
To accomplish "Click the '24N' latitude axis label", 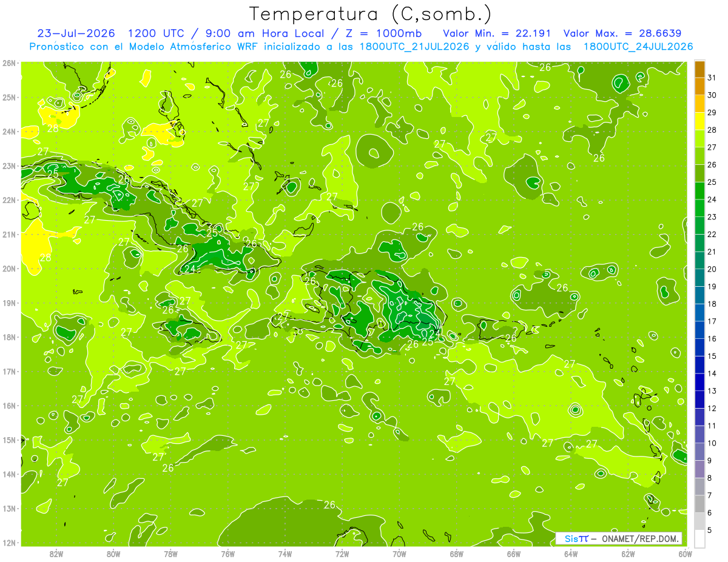I will (9, 131).
